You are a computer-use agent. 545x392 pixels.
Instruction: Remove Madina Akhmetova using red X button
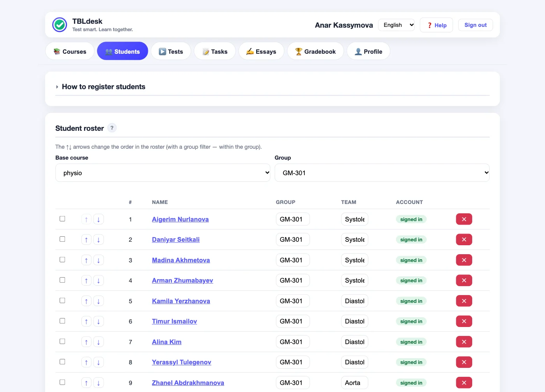point(464,260)
